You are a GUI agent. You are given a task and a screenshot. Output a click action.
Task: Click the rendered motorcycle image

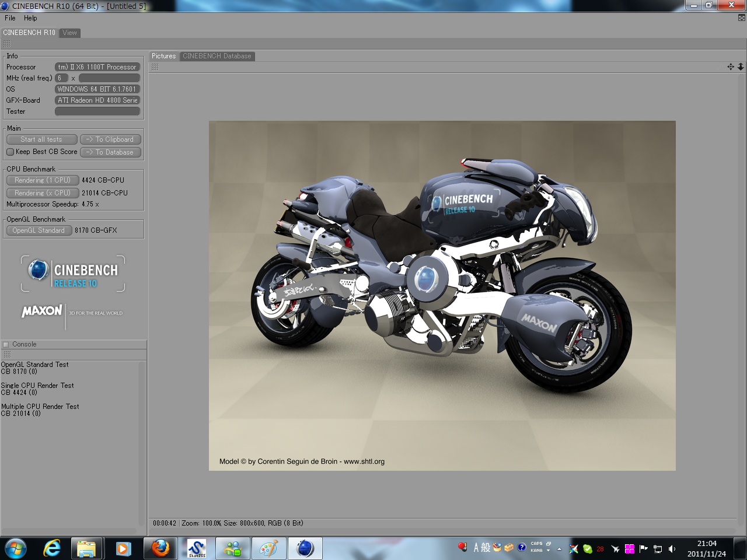click(442, 296)
